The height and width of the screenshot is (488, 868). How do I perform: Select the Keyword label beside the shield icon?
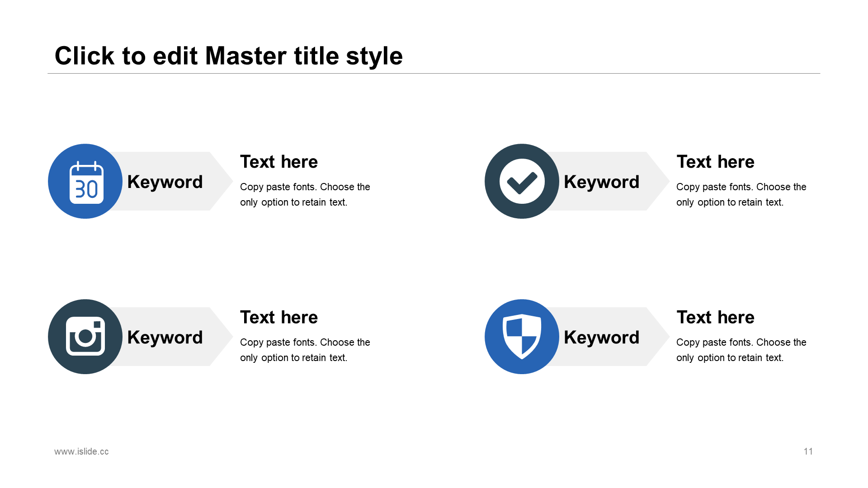pyautogui.click(x=601, y=338)
